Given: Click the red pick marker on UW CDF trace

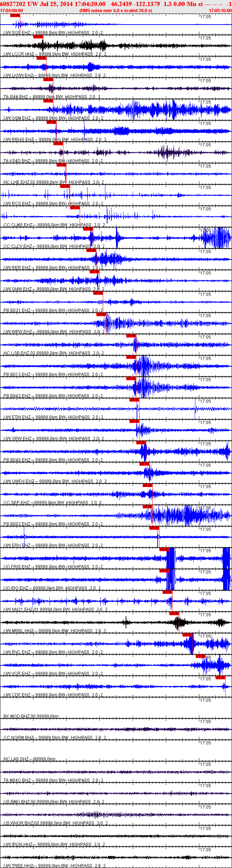Looking at the screenshot, I should pyautogui.click(x=220, y=677).
